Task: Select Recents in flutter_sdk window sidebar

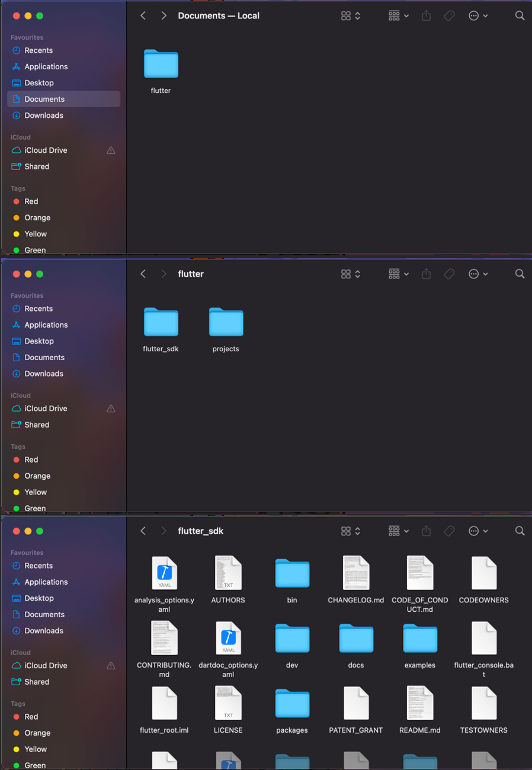Action: [x=63, y=566]
